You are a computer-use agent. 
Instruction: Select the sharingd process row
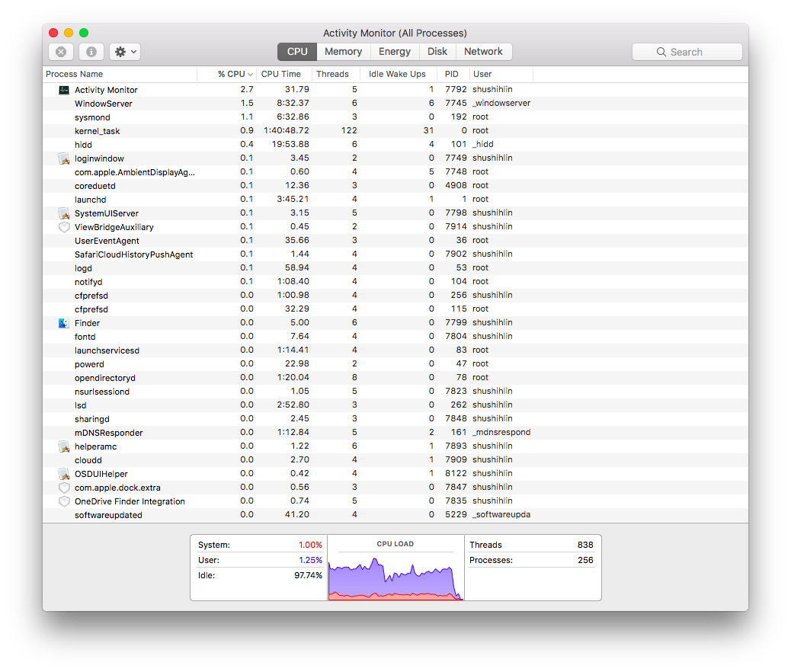(x=395, y=419)
